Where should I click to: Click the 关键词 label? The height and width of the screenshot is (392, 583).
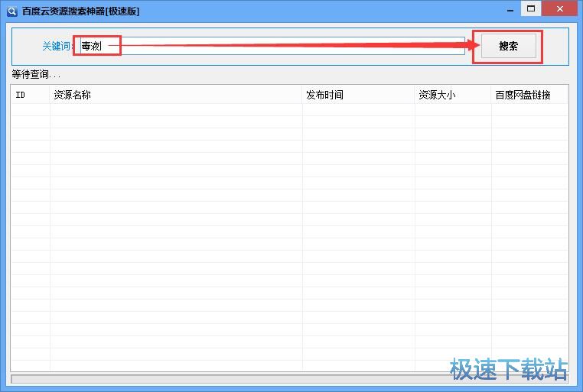pyautogui.click(x=57, y=46)
